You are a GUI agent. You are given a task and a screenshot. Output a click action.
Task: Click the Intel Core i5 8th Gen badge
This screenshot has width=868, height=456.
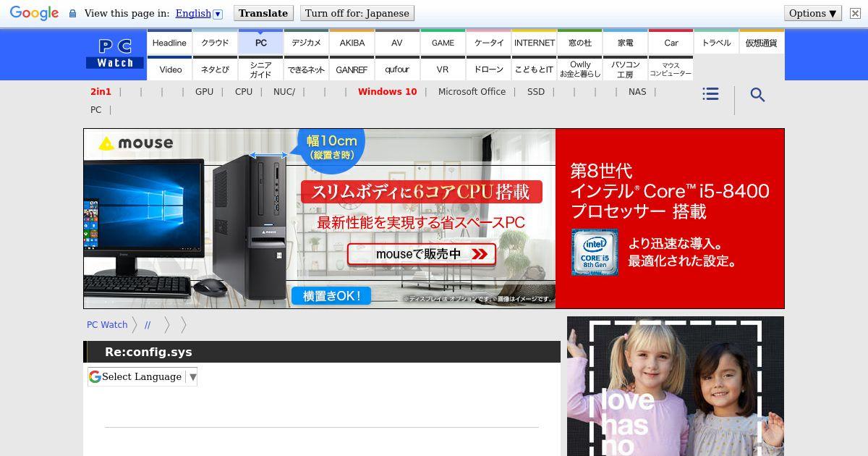click(x=595, y=252)
